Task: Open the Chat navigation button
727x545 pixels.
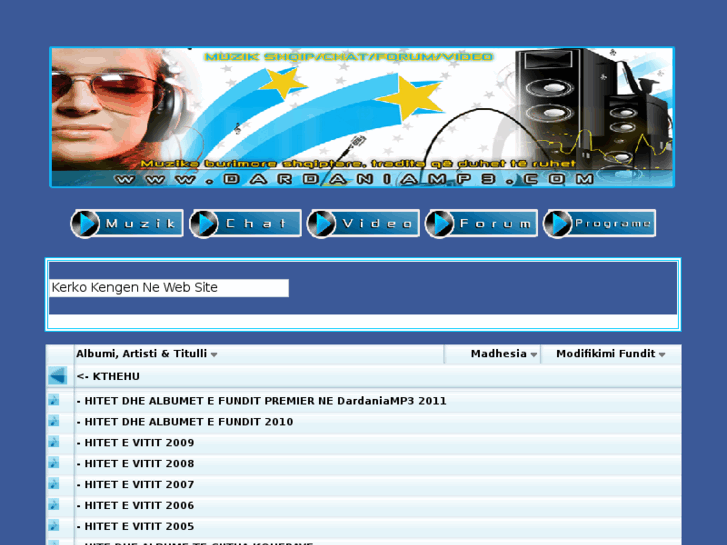Action: [x=245, y=224]
